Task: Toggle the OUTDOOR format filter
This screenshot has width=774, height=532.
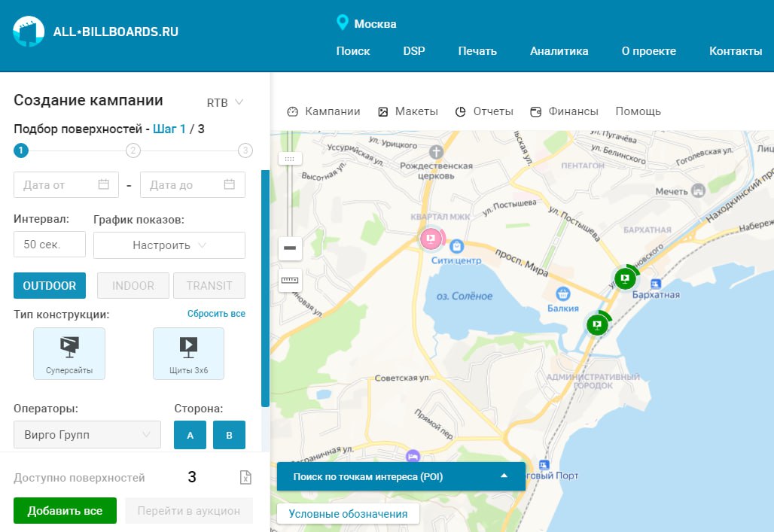Action: point(50,286)
